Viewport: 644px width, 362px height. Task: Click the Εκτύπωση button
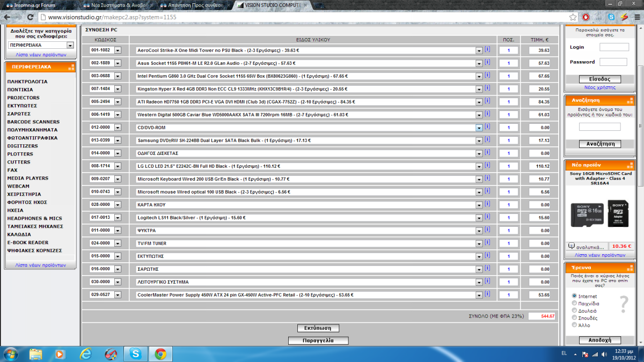[x=318, y=328]
